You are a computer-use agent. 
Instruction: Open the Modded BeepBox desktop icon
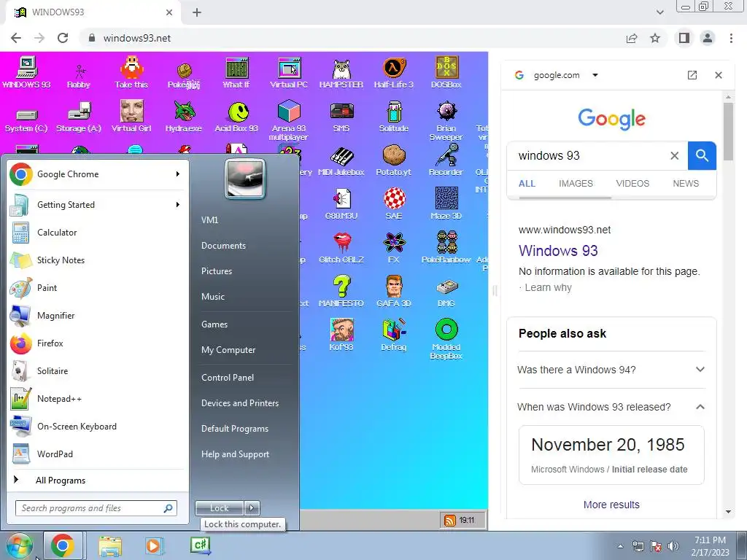click(446, 339)
